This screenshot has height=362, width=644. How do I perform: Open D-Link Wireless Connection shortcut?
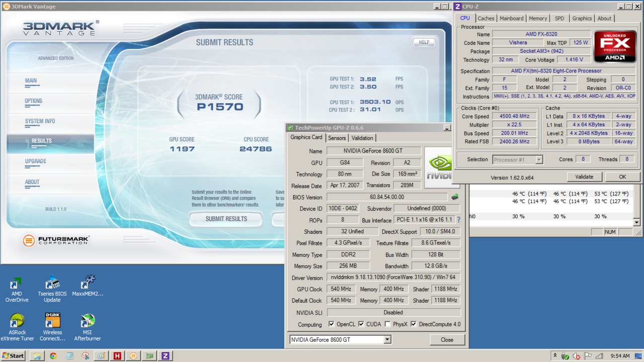[x=52, y=327]
